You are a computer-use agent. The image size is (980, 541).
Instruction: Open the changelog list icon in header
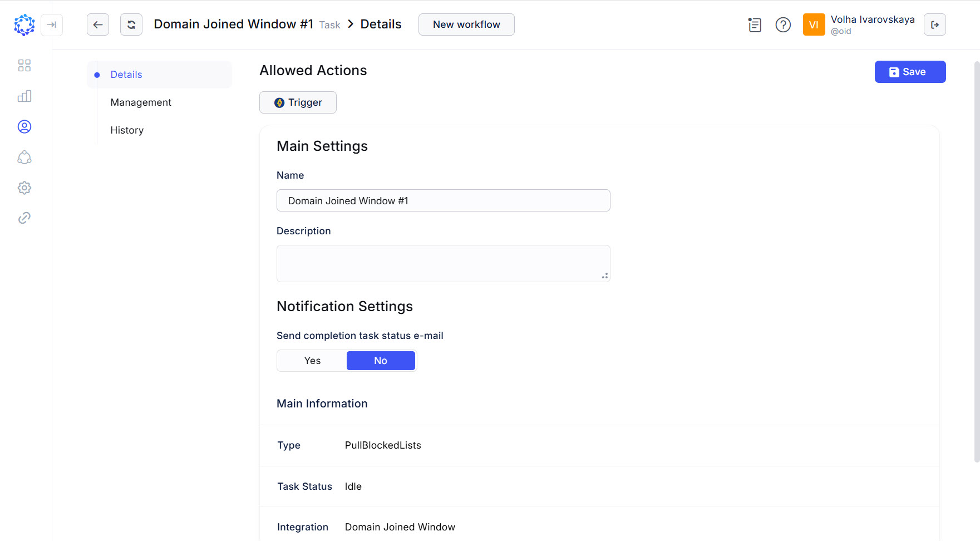(755, 24)
